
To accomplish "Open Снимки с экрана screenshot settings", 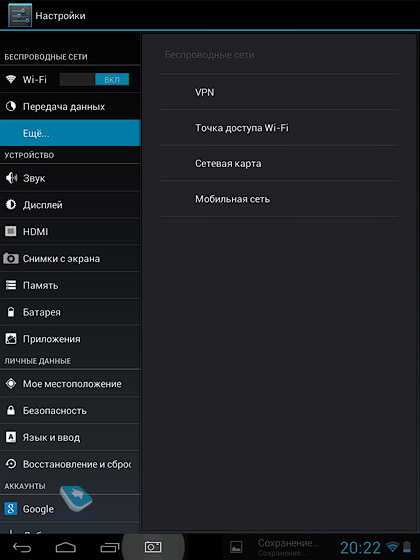I will pos(70,258).
